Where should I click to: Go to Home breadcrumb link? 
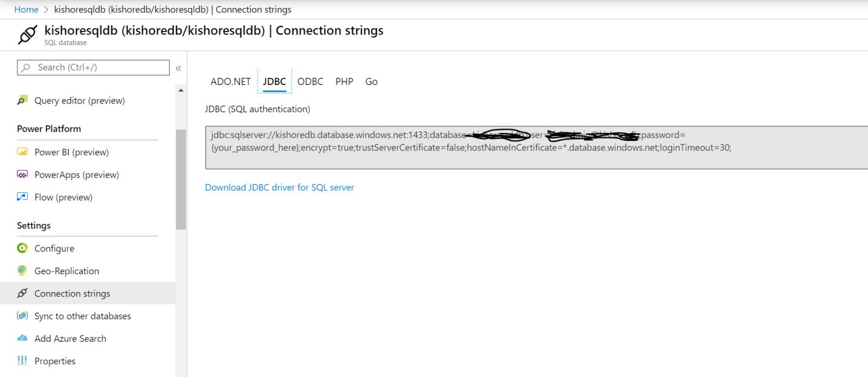click(x=26, y=9)
